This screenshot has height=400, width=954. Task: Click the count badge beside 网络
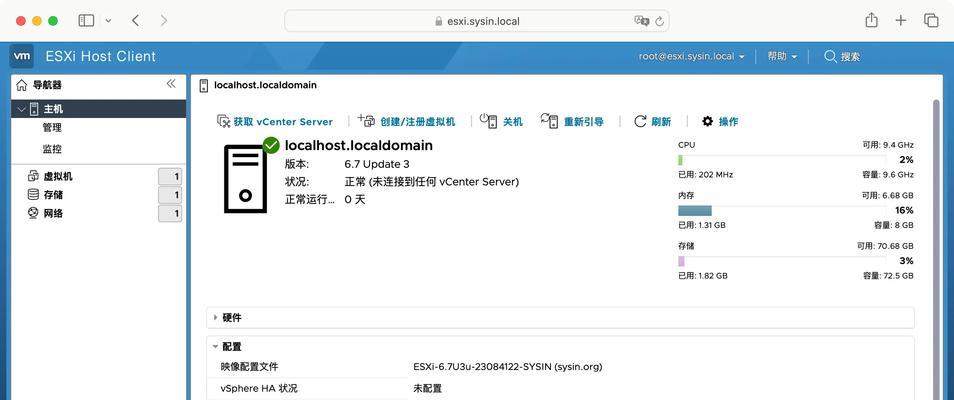pos(170,214)
